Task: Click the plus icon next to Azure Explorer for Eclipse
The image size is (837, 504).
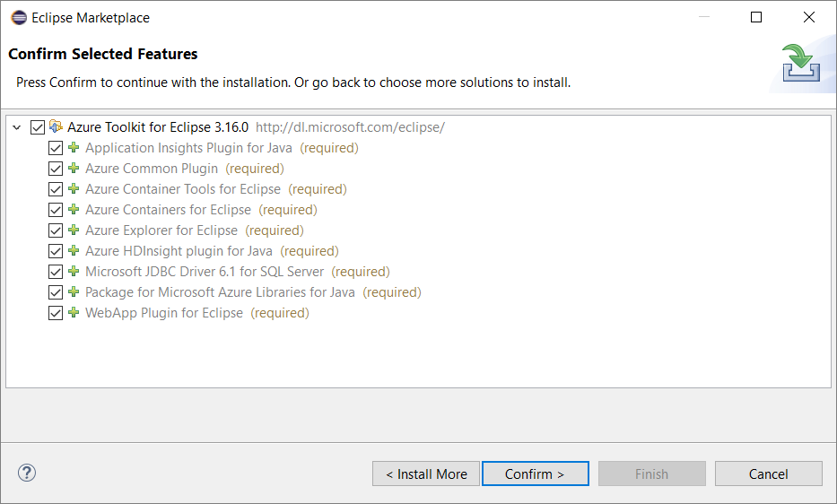Action: pos(74,230)
